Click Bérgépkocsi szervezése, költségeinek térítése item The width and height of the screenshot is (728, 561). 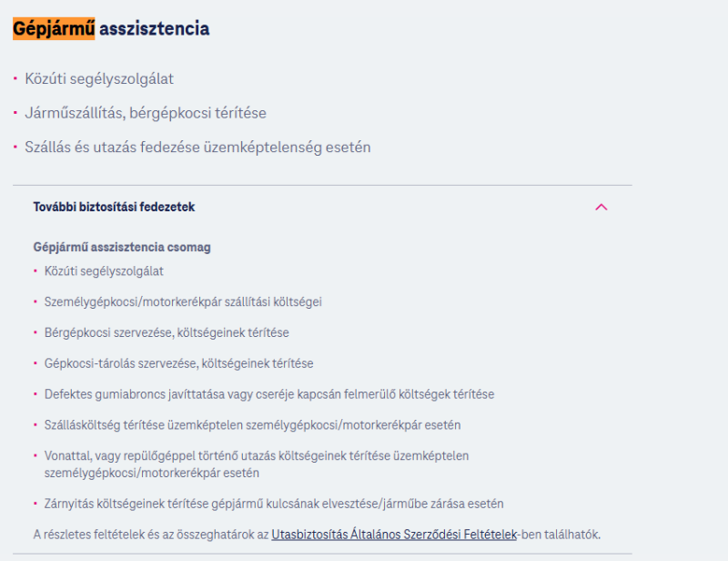click(x=167, y=332)
